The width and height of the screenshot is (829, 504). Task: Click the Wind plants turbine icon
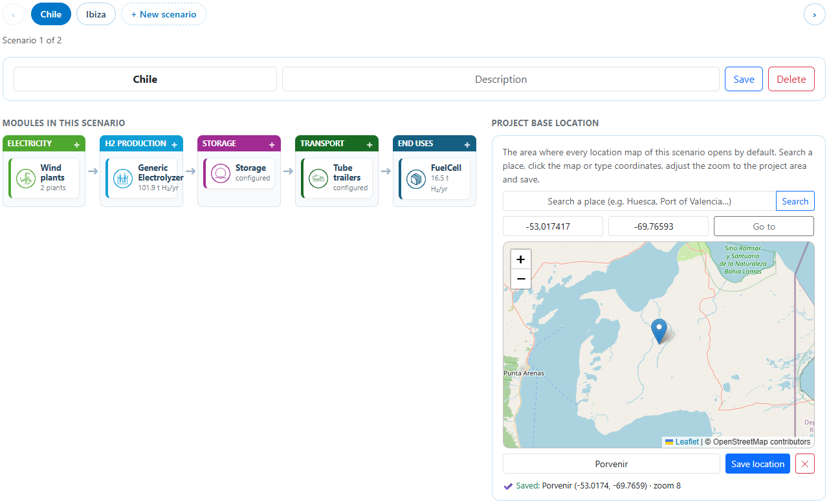tap(26, 178)
